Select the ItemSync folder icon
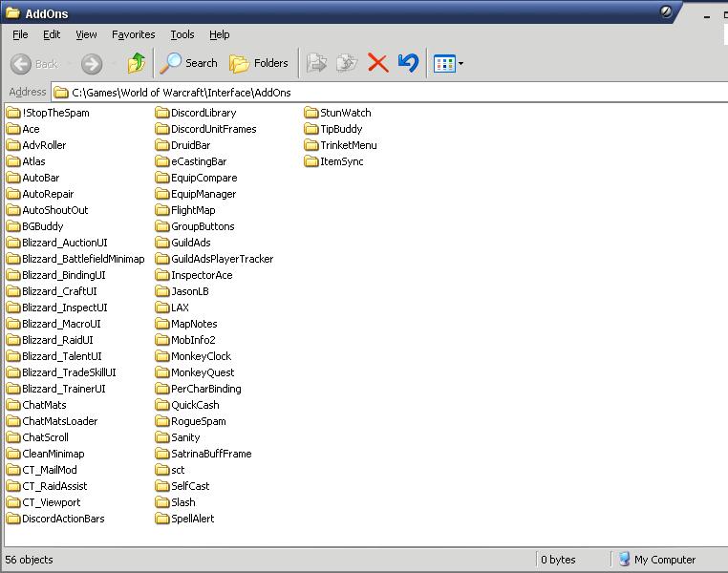The height and width of the screenshot is (573, 728). click(311, 161)
